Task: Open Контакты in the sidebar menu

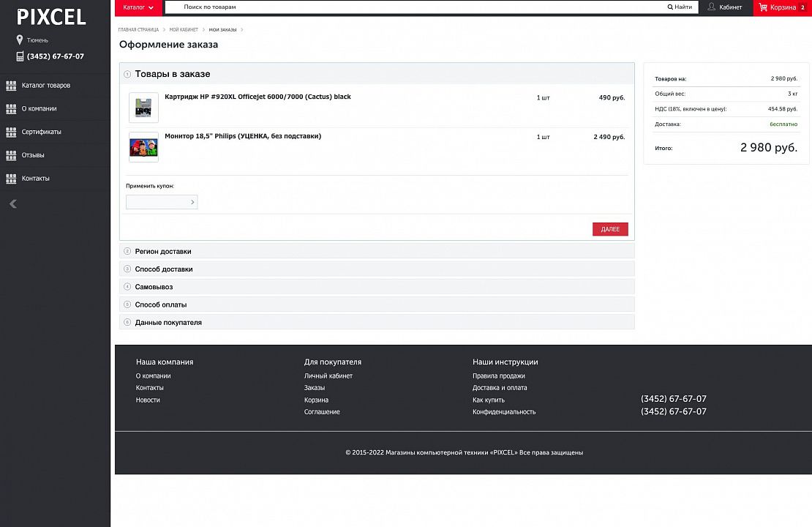Action: coord(35,179)
